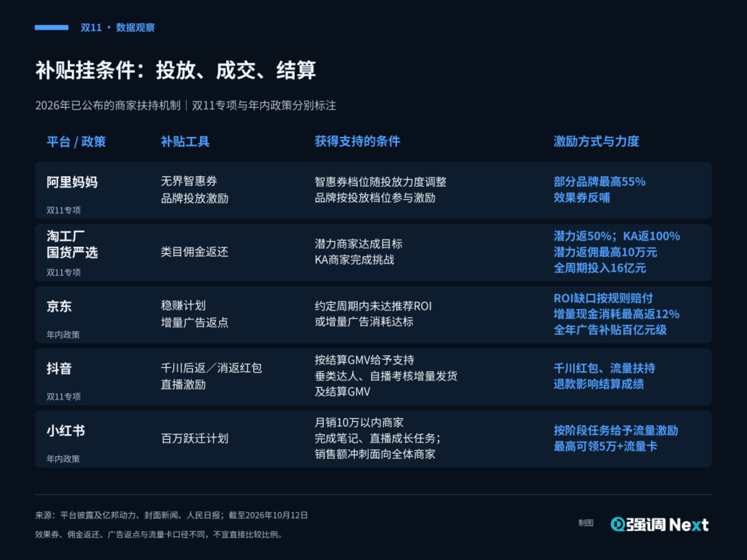Click the "年内政策" tag under 京东
Screen dimensions: 747x560
(63, 334)
